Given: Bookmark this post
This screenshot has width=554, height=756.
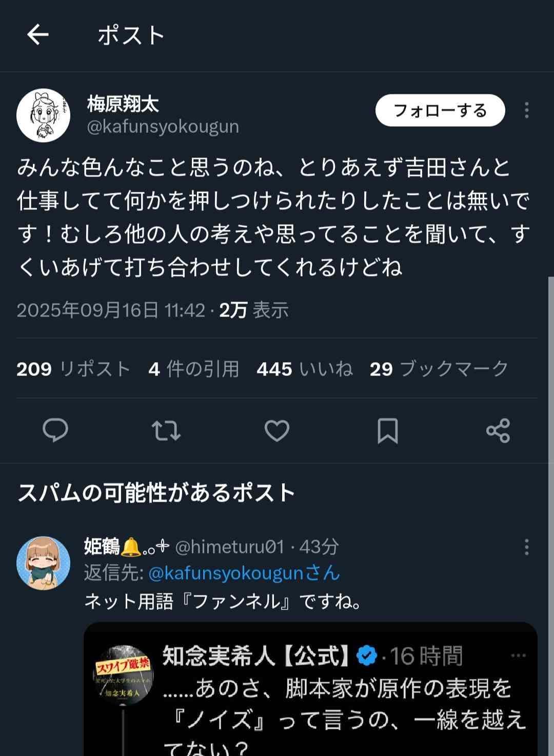Looking at the screenshot, I should tap(388, 430).
